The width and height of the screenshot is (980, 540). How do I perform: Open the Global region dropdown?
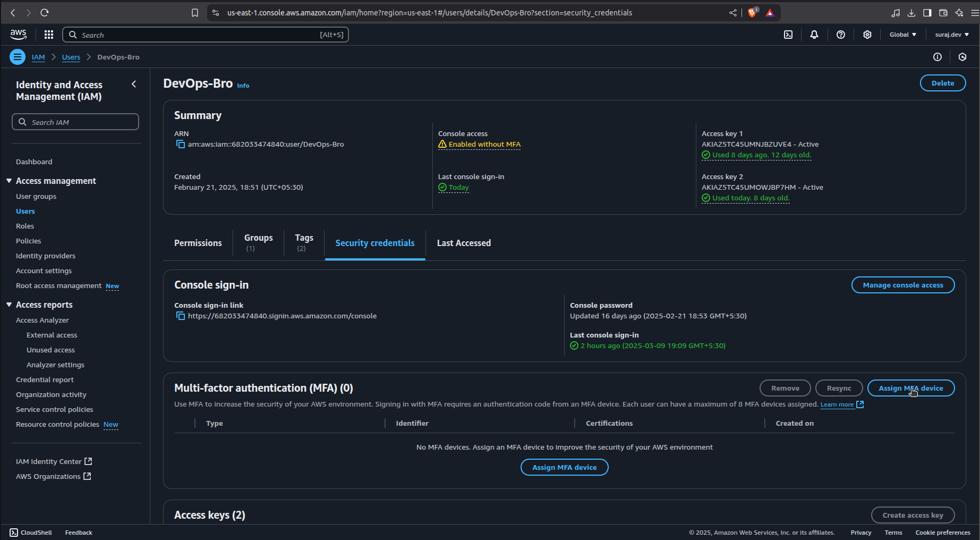903,35
